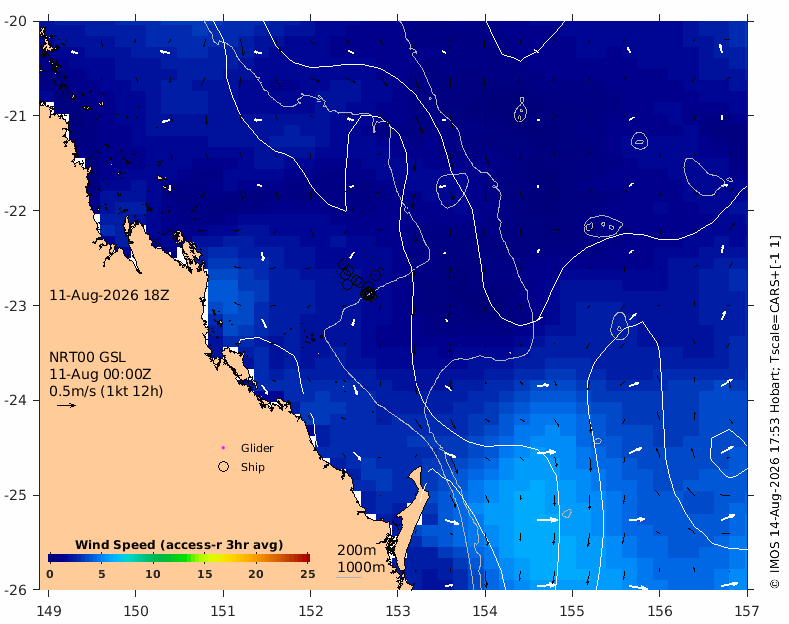
Task: Click the Glider legend text
Action: point(257,448)
